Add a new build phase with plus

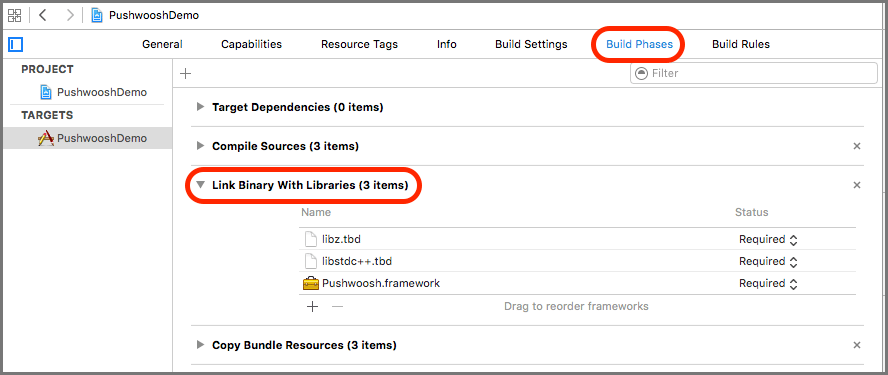click(185, 73)
